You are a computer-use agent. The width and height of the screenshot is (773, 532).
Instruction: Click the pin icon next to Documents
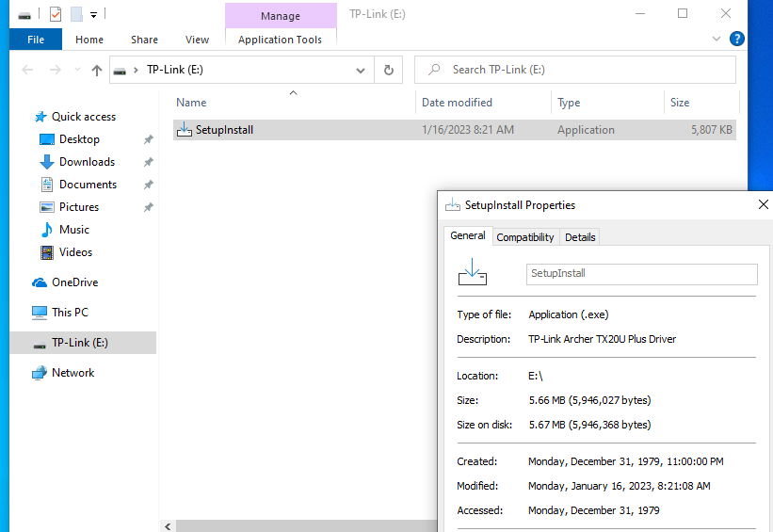tap(149, 185)
